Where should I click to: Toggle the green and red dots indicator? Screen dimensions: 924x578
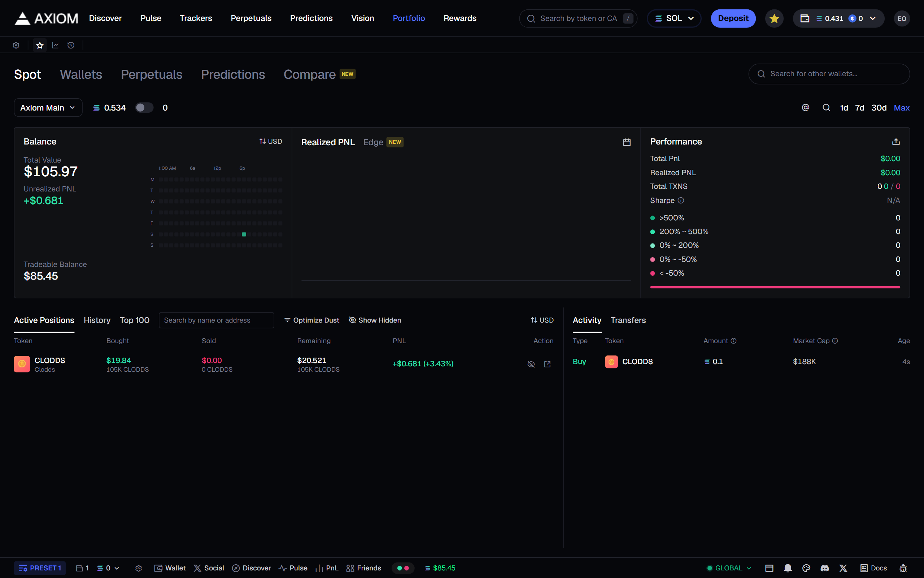pos(403,568)
